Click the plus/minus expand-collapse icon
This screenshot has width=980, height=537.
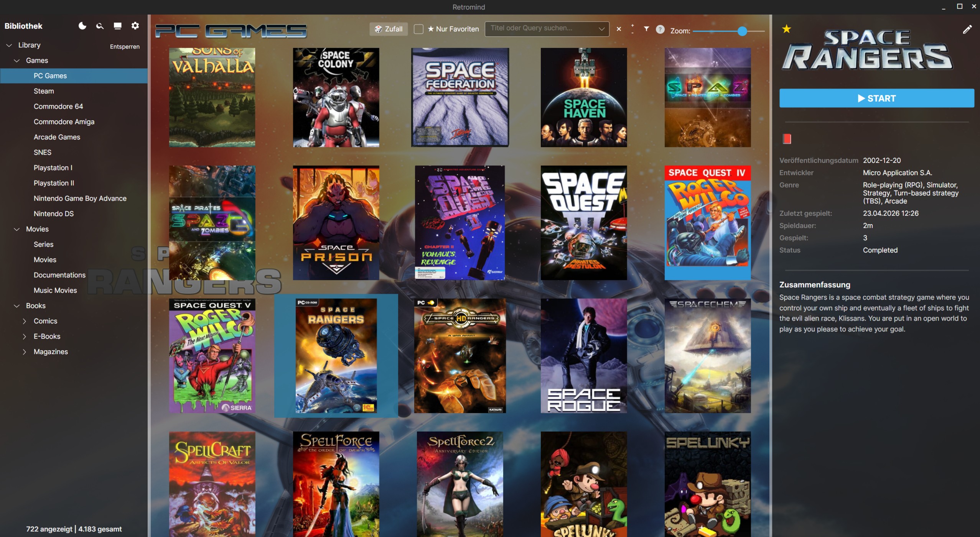point(632,29)
